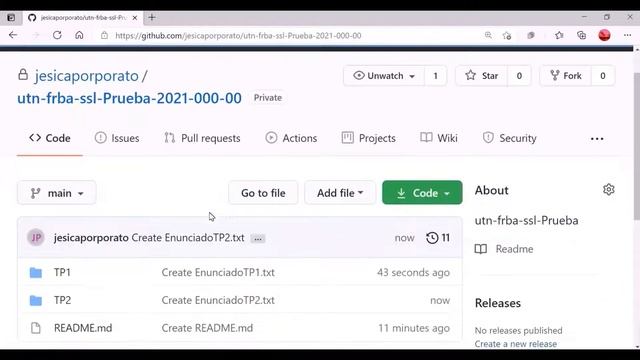Screen dimensions: 640x360
Task: Star this repository
Action: coord(482,76)
